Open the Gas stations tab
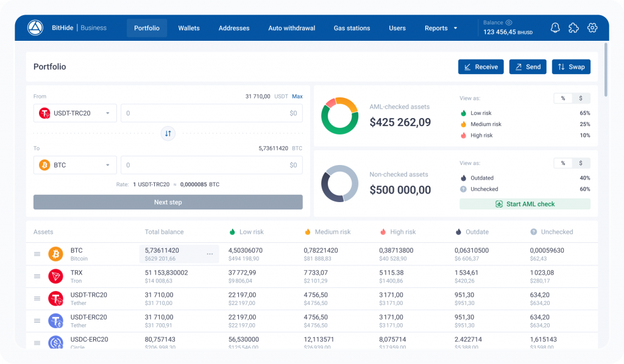This screenshot has height=364, width=624. 352,28
